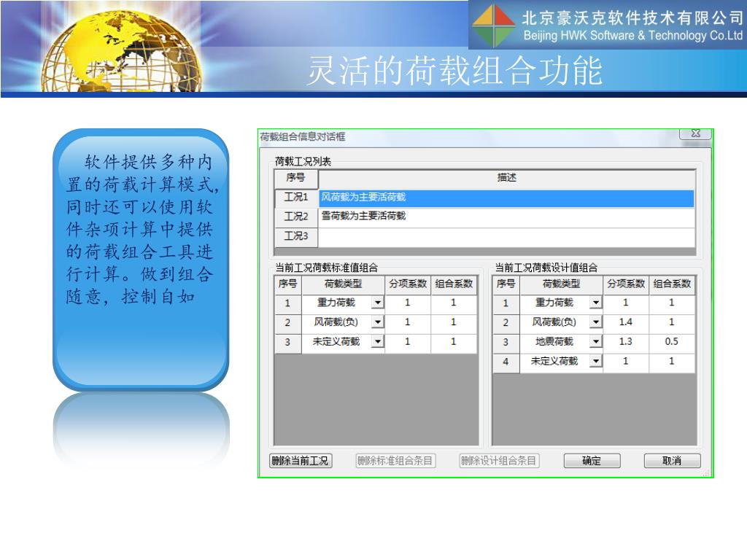Viewport: 747px width, 560px height.
Task: Click the 删除标准组合条目 button
Action: point(395,461)
